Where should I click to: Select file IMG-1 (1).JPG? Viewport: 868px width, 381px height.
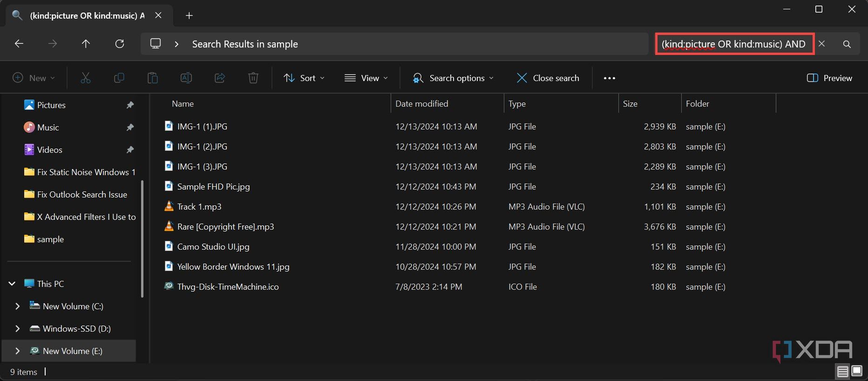click(x=202, y=126)
